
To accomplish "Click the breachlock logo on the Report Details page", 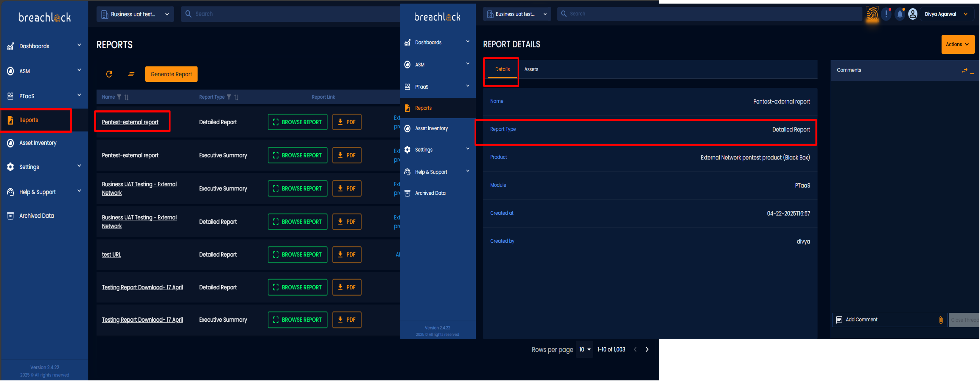I will (437, 17).
